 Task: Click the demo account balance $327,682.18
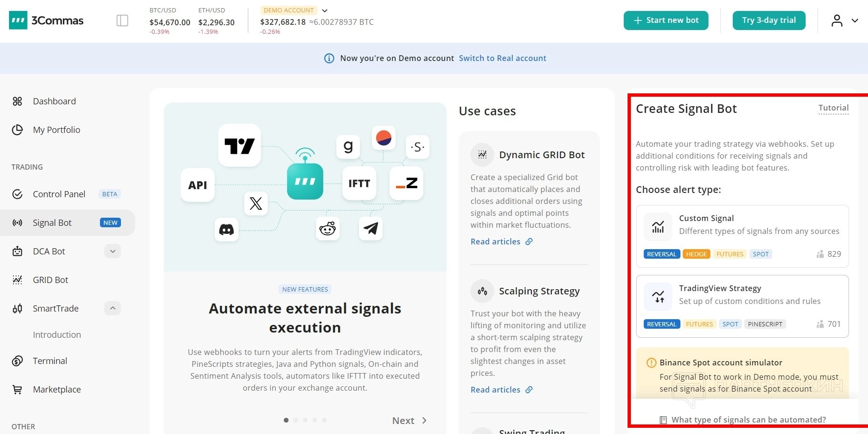[283, 22]
